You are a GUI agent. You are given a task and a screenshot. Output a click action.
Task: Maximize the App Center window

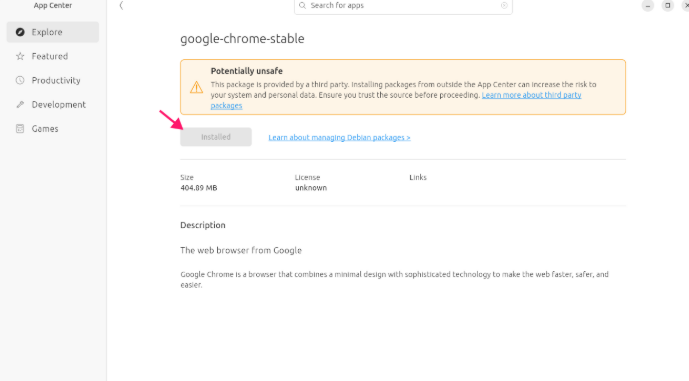tap(667, 5)
